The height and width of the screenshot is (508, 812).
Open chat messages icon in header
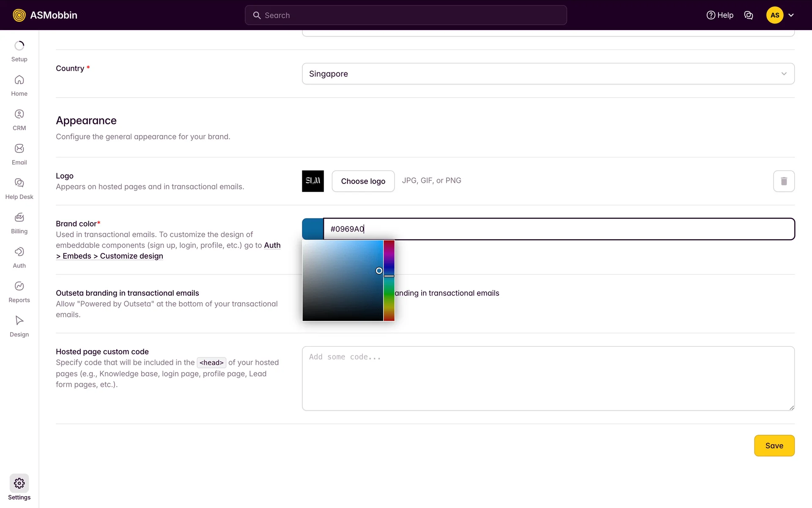click(748, 15)
